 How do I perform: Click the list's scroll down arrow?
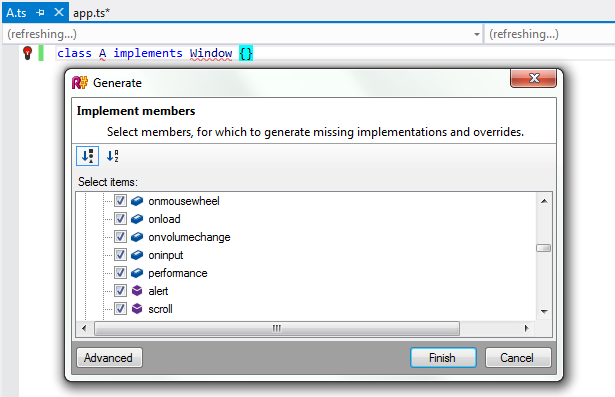pos(544,311)
